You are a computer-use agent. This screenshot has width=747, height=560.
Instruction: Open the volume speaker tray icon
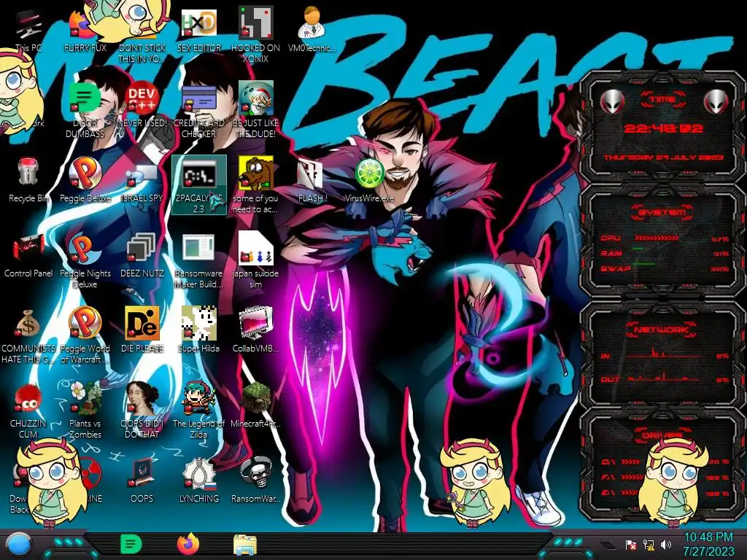665,544
